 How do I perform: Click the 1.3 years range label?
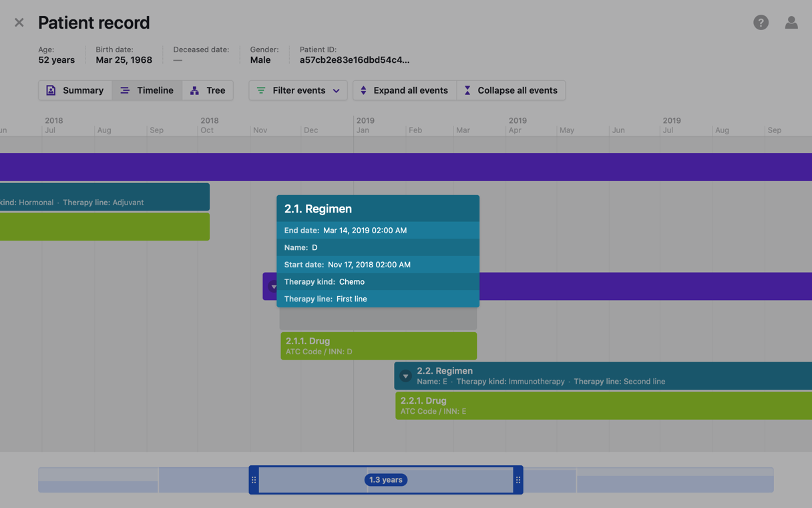(x=385, y=480)
